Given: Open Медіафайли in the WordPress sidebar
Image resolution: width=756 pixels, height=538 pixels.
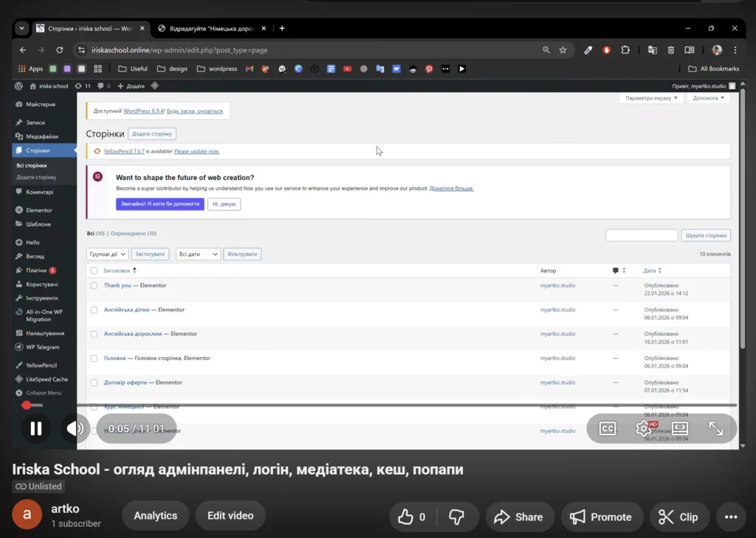Looking at the screenshot, I should pos(42,137).
